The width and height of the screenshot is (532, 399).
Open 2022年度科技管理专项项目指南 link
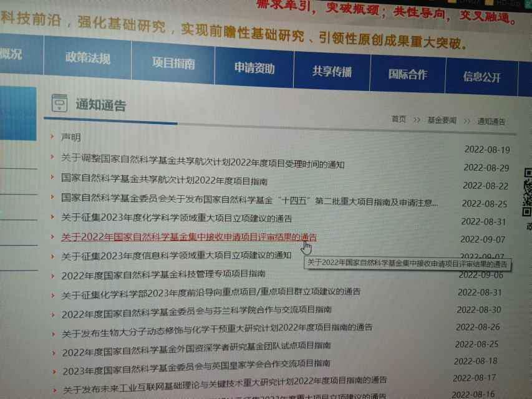click(163, 274)
